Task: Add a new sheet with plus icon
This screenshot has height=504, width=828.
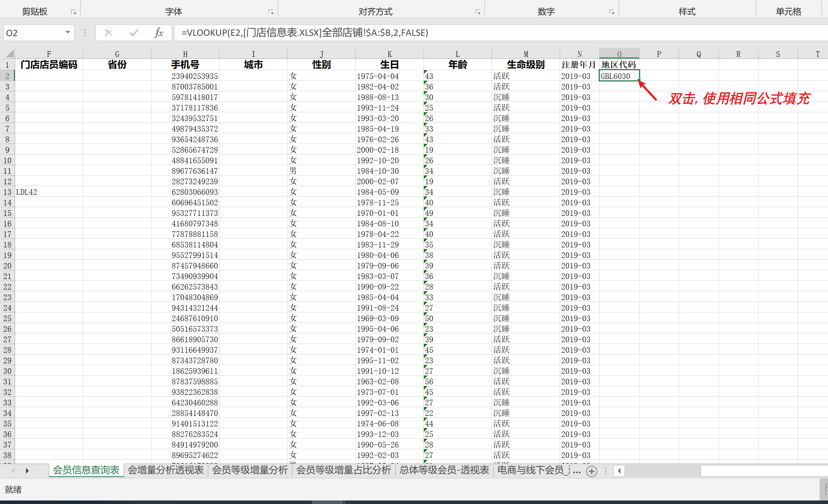Action: [592, 471]
